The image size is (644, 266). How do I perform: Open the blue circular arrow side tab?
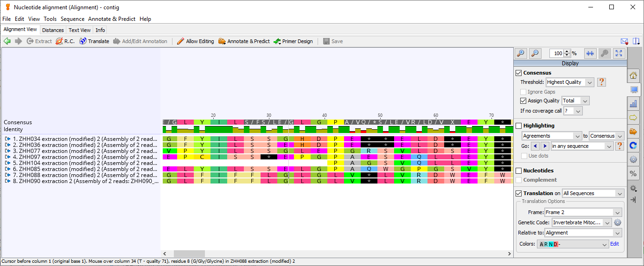click(633, 146)
